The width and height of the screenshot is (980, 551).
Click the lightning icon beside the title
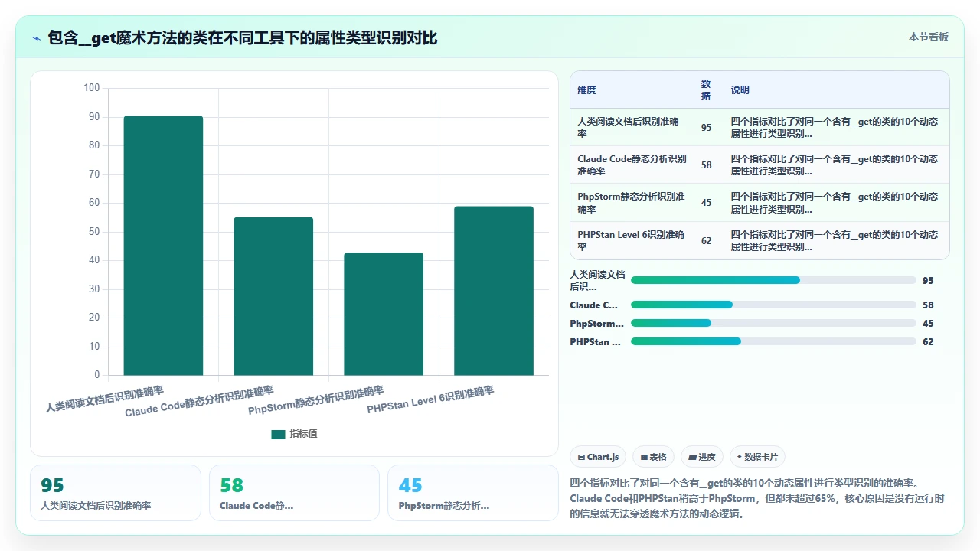click(x=36, y=37)
